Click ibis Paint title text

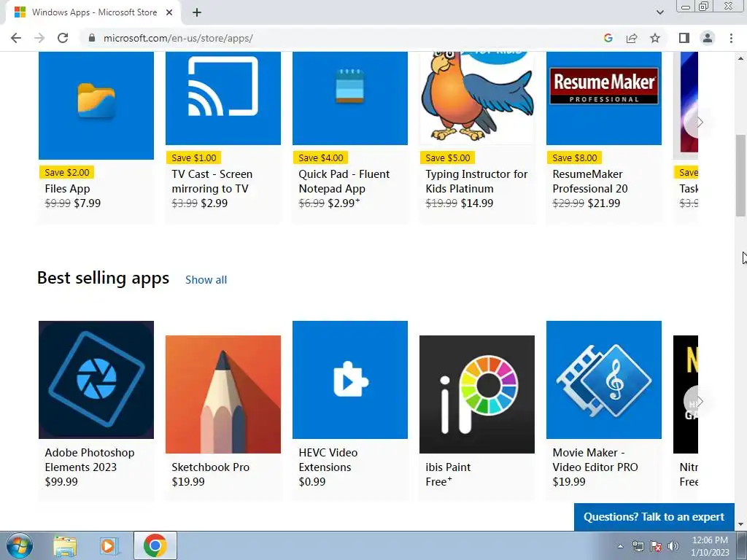click(x=448, y=467)
